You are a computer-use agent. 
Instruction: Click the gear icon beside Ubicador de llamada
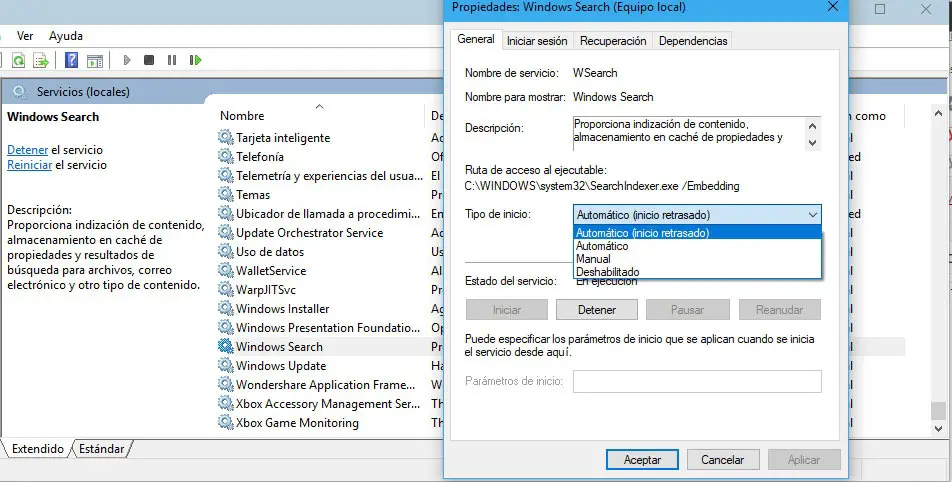click(226, 214)
